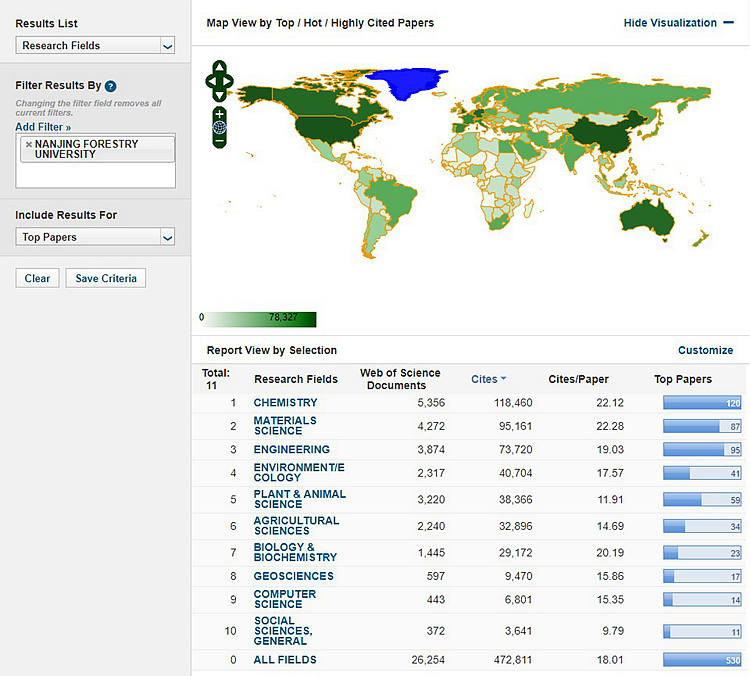The height and width of the screenshot is (676, 750).
Task: Open Filter Results By help icon
Action: tap(110, 87)
